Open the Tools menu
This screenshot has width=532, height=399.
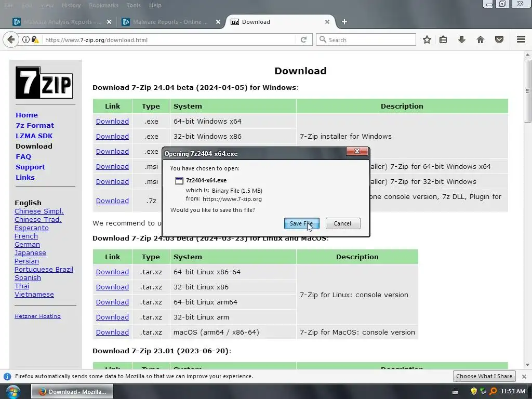tap(134, 5)
